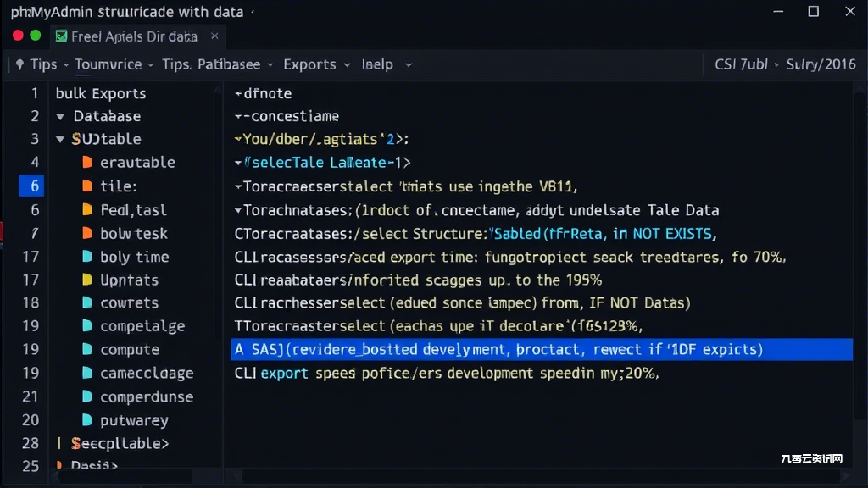Select the camecclaage file icon
868x488 pixels.
(87, 373)
